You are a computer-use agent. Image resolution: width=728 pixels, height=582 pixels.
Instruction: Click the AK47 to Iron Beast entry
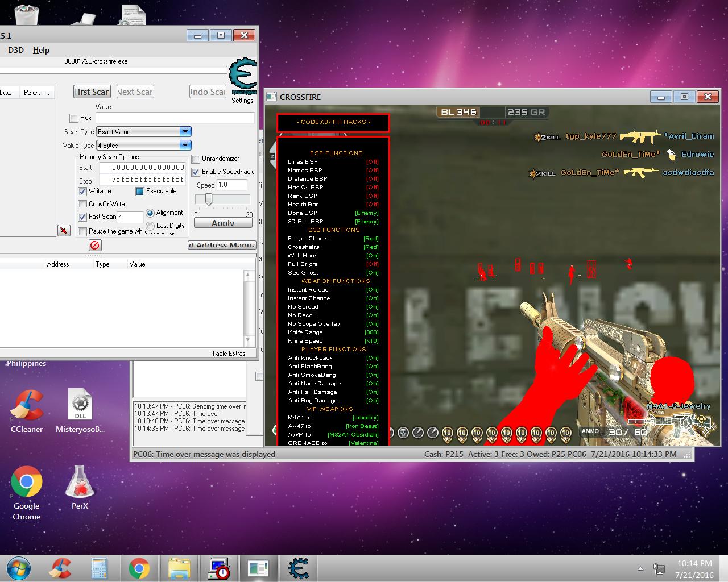click(x=333, y=426)
